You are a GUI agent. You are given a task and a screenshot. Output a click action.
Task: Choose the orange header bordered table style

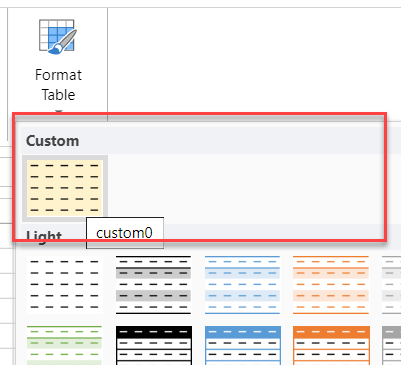(x=331, y=345)
